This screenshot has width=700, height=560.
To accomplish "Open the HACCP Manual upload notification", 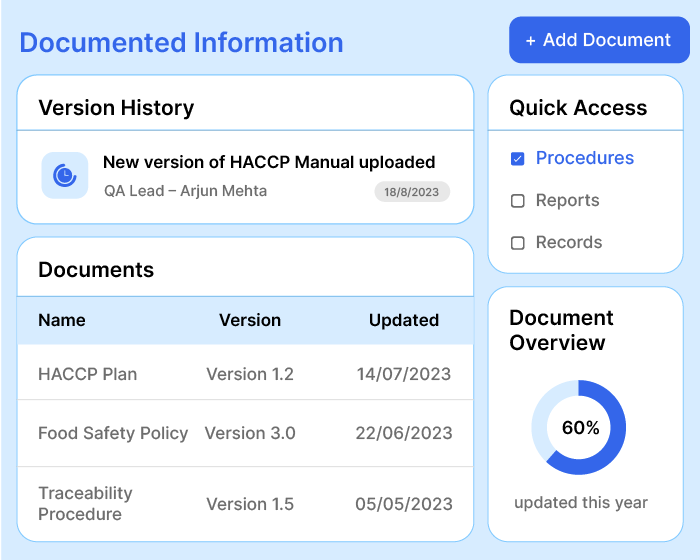I will click(269, 162).
